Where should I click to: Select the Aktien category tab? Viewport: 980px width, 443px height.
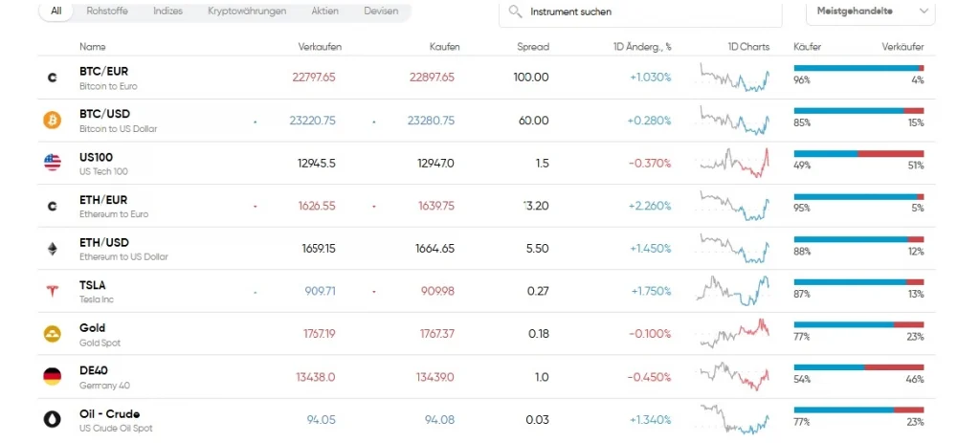pyautogui.click(x=324, y=11)
